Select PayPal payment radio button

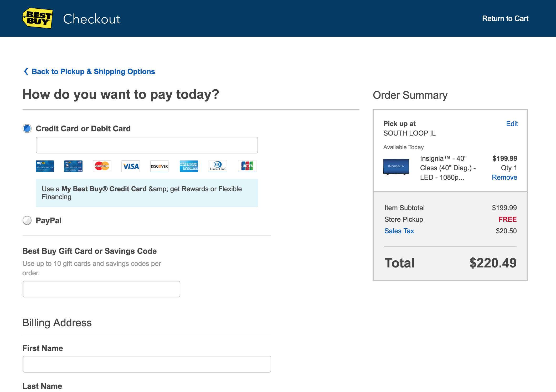pos(26,220)
